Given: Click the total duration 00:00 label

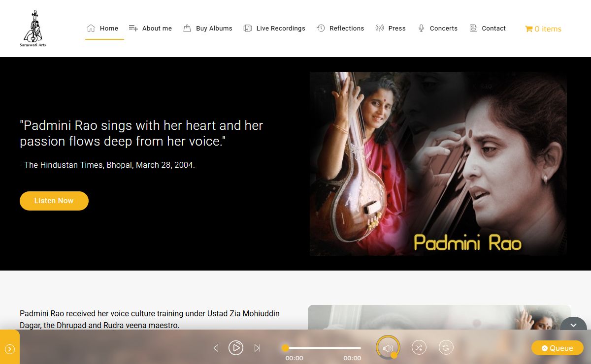Looking at the screenshot, I should tap(352, 358).
